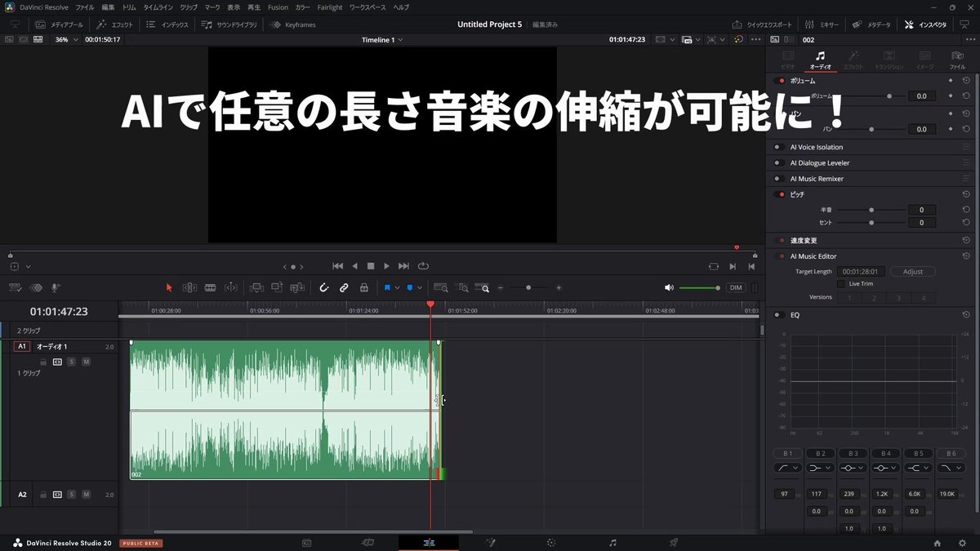Toggle the ピッチ section switch

(x=780, y=194)
